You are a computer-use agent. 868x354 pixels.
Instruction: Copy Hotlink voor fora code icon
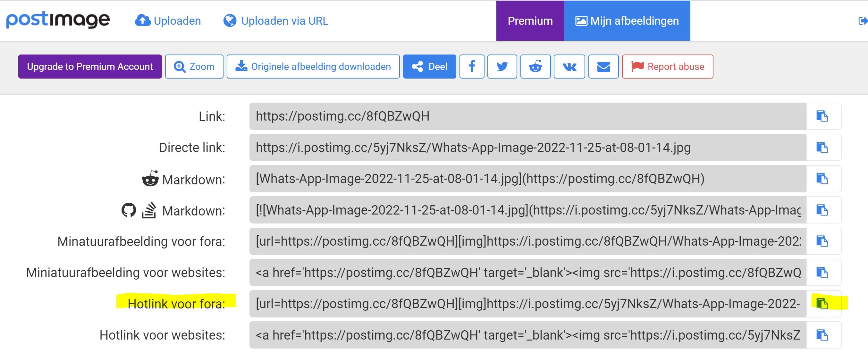pos(822,304)
